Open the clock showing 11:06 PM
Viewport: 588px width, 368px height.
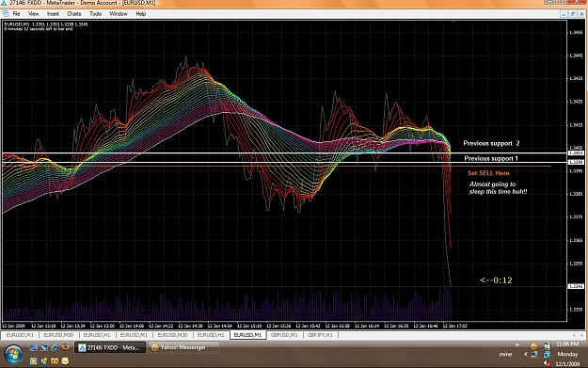click(x=567, y=344)
